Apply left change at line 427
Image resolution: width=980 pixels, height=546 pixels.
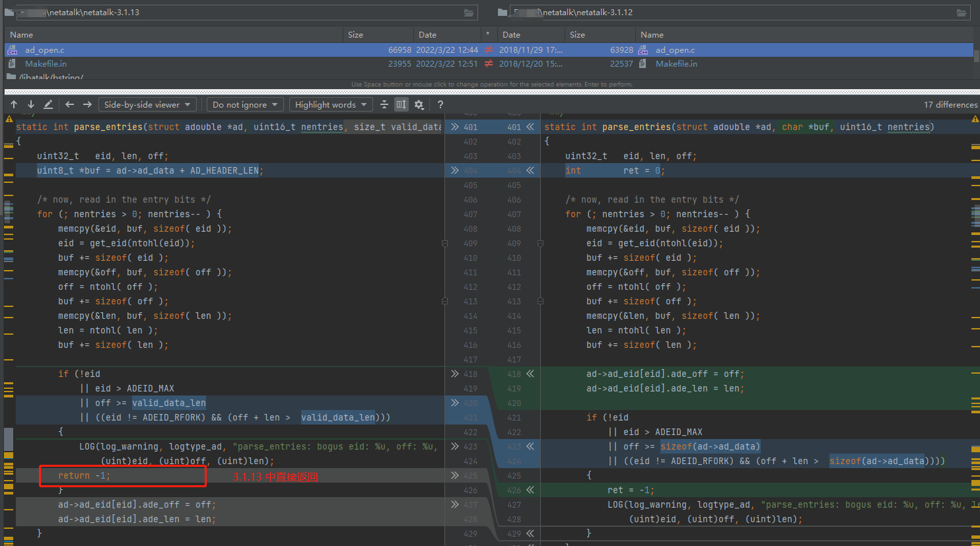[455, 504]
